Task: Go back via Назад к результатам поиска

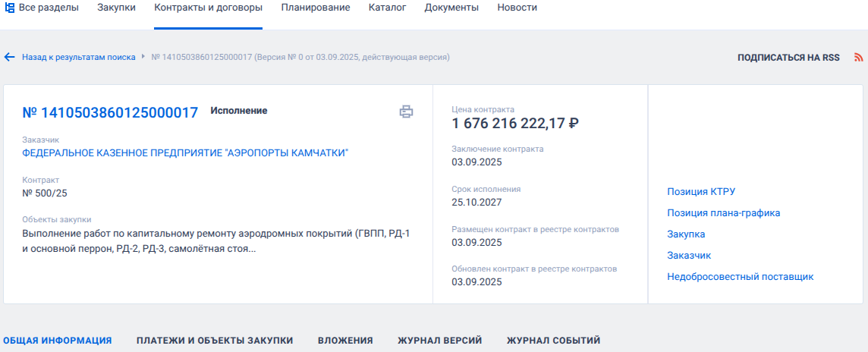Action: [x=79, y=57]
